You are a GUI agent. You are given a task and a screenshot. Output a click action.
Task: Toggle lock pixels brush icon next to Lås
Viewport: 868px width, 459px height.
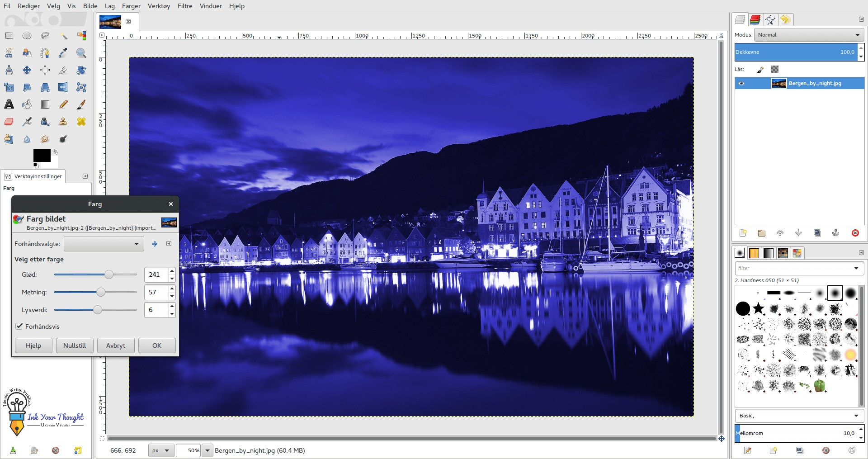pyautogui.click(x=760, y=69)
